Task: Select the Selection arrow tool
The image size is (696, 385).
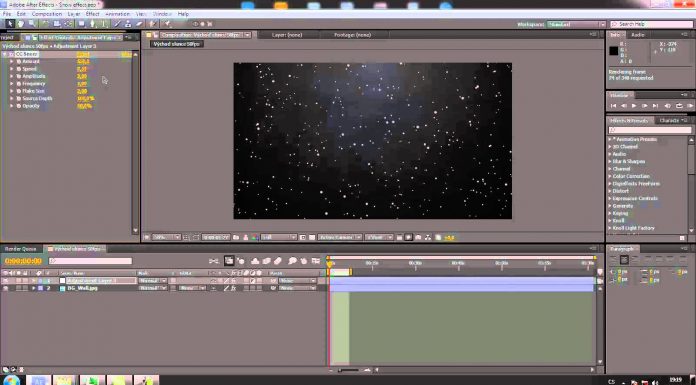Action: [x=10, y=24]
